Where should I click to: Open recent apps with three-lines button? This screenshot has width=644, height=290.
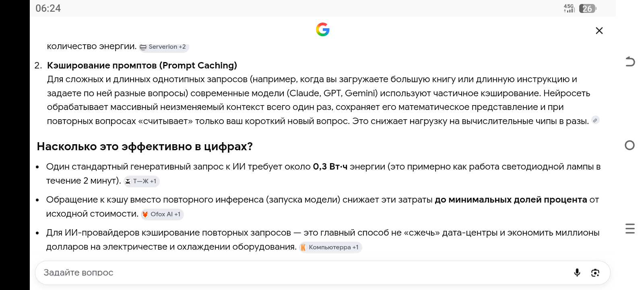(630, 229)
